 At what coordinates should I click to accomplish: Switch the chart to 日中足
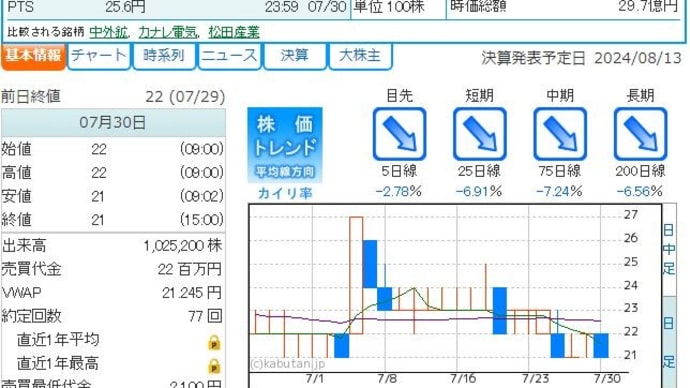pos(669,249)
